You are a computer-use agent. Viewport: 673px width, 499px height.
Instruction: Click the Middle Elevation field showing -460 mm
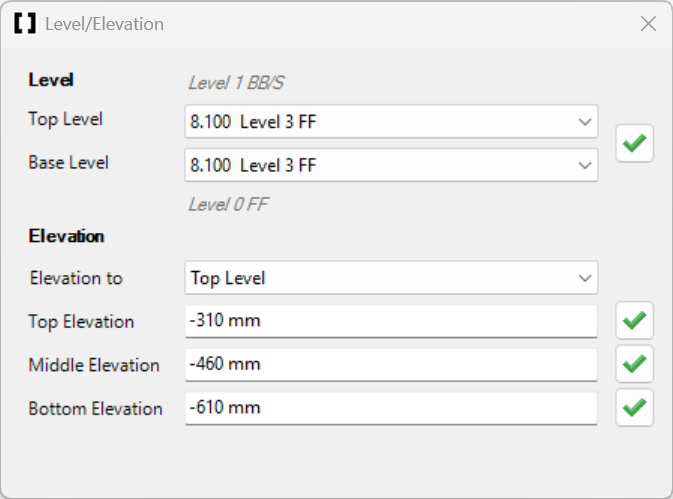click(391, 364)
